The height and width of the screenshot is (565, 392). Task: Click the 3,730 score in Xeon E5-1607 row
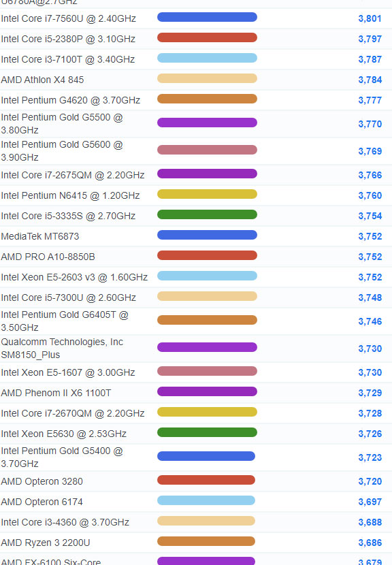(370, 372)
